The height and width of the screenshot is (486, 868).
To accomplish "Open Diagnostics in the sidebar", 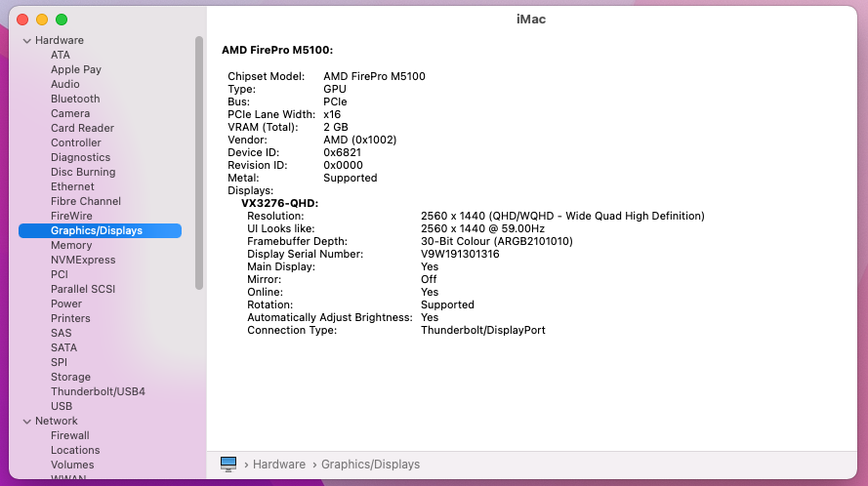I will 80,157.
